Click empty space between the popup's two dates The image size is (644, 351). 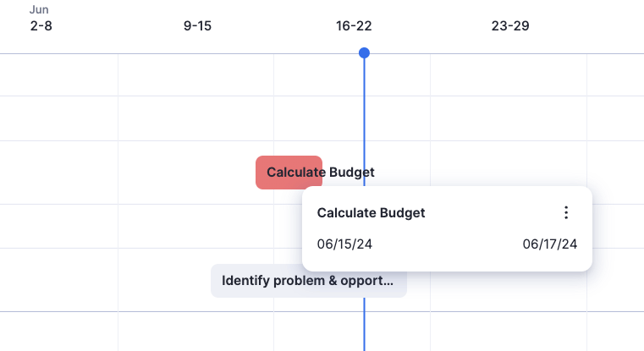pyautogui.click(x=447, y=244)
